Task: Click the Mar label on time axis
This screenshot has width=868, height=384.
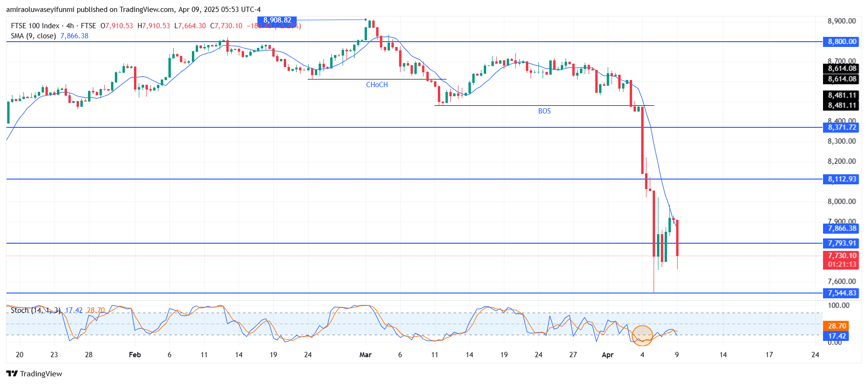Action: 366,355
